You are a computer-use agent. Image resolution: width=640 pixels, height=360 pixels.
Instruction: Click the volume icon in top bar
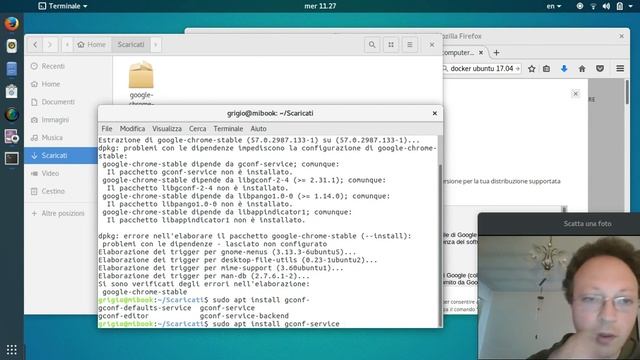pos(607,6)
